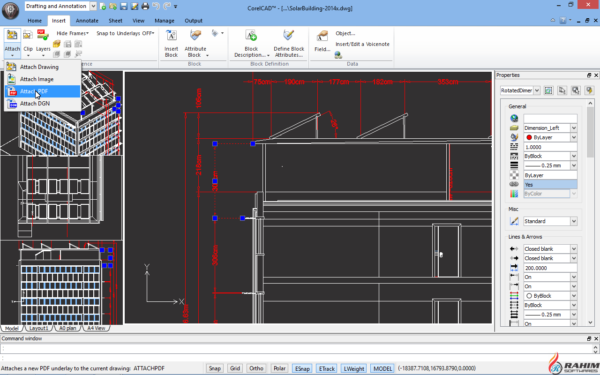Expand the Hide Frames dropdown
The width and height of the screenshot is (600, 375).
pyautogui.click(x=72, y=33)
